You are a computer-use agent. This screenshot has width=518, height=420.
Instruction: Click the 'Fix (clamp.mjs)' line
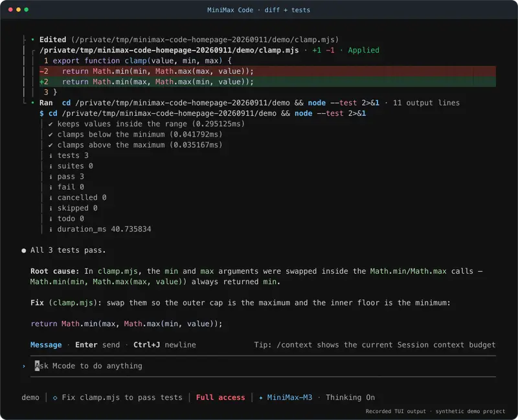click(x=240, y=303)
